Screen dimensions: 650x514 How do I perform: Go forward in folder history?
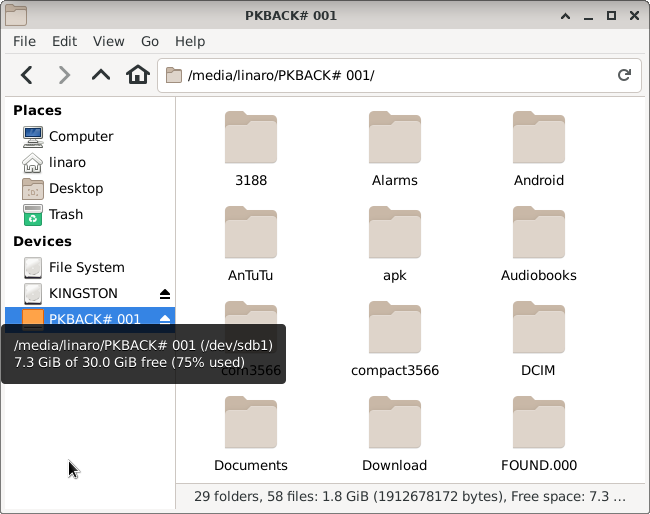64,75
